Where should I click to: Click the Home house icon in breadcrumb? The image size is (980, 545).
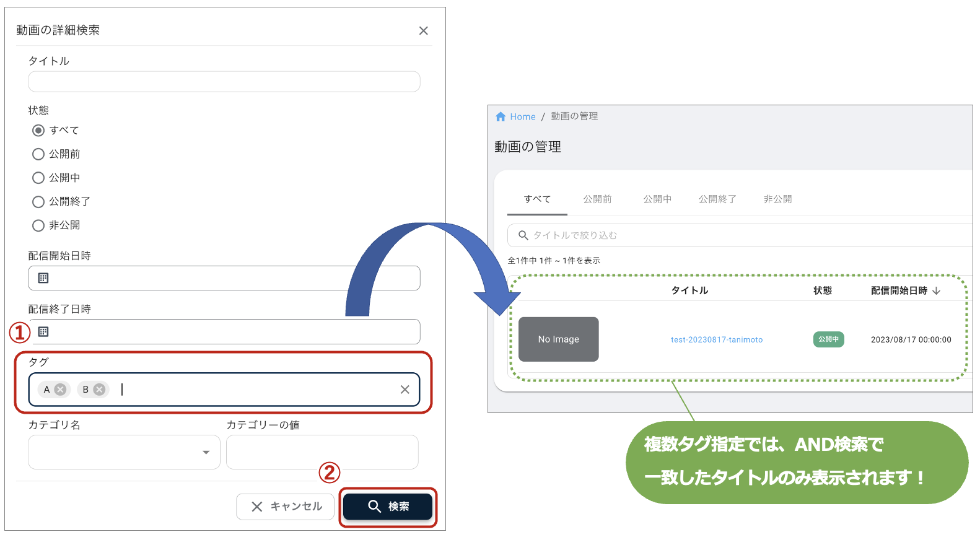click(501, 116)
